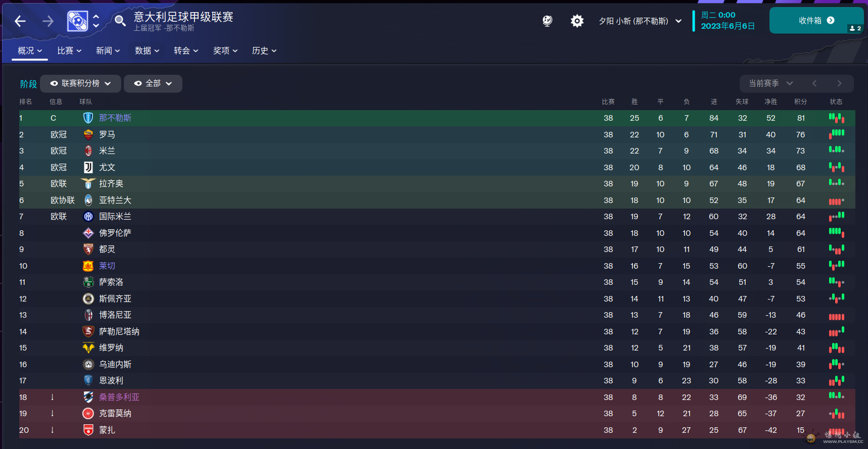
Task: Click Napoli's form indicator bars
Action: click(836, 118)
